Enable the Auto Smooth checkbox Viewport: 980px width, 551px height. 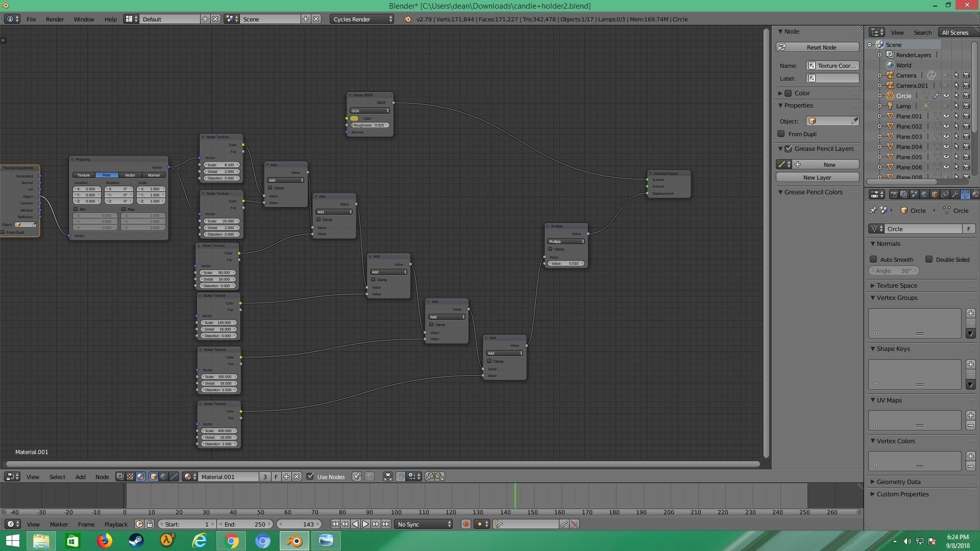pyautogui.click(x=873, y=259)
